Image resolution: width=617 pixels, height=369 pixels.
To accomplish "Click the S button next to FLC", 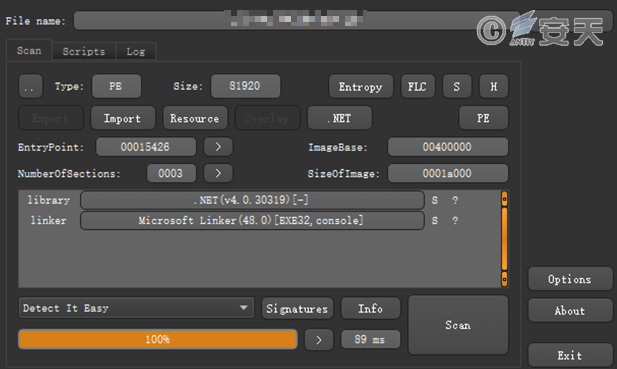I will [456, 87].
